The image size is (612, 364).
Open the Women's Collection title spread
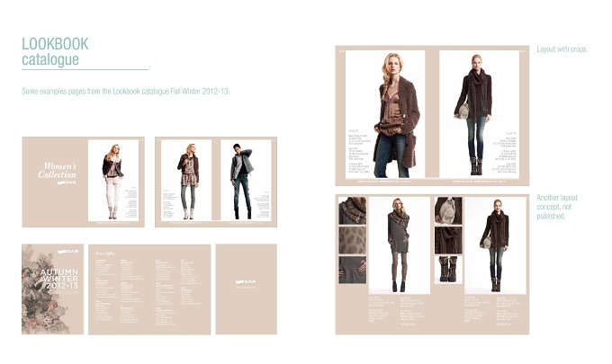click(x=83, y=182)
